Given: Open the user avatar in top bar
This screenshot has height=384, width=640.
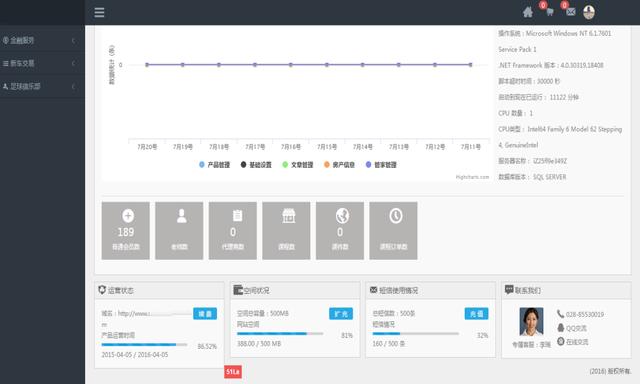Looking at the screenshot, I should pyautogui.click(x=589, y=12).
